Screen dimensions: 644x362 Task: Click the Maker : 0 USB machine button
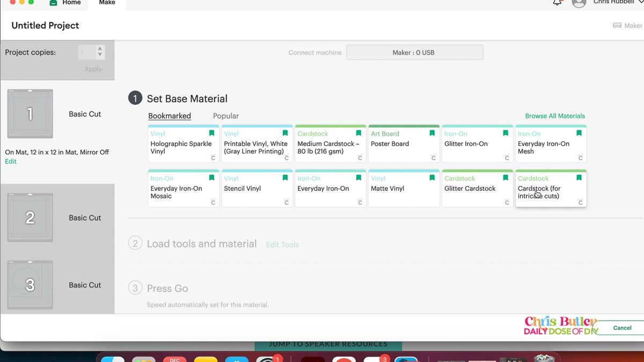[x=414, y=53]
